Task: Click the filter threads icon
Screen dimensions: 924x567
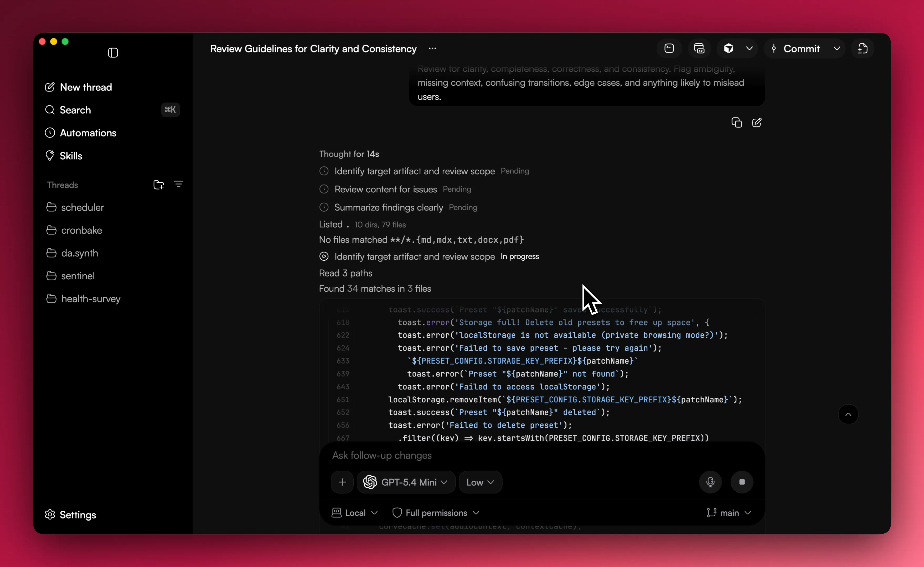Action: [x=179, y=185]
